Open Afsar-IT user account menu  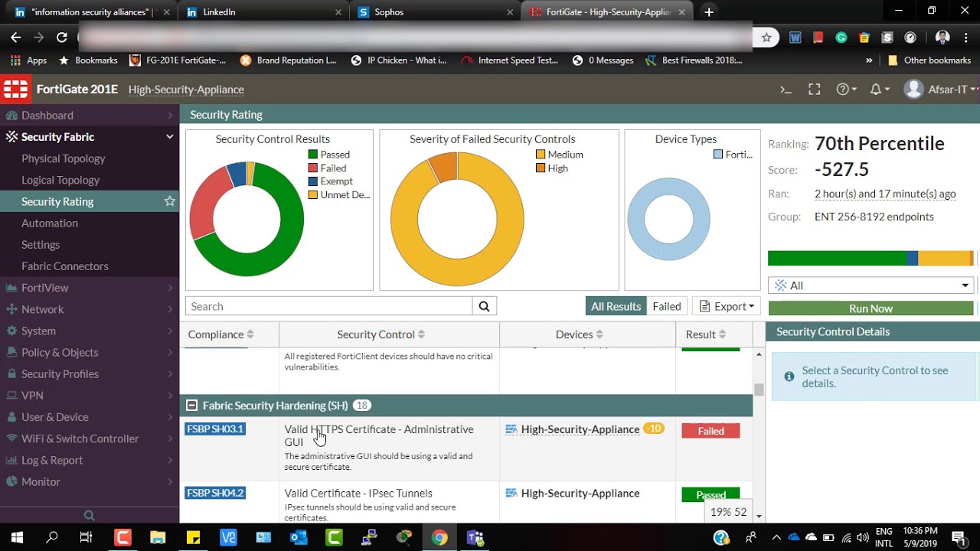pos(941,90)
